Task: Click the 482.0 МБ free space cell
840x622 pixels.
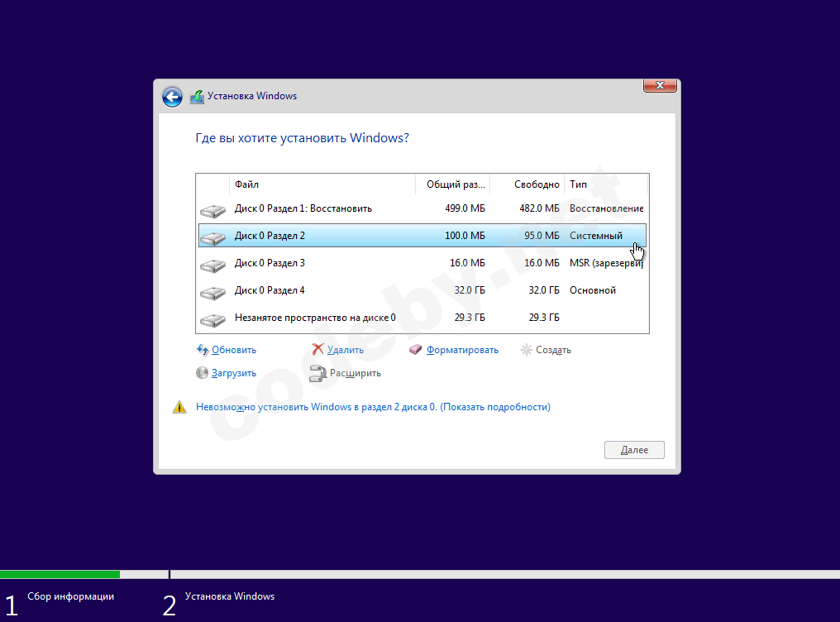Action: click(539, 208)
